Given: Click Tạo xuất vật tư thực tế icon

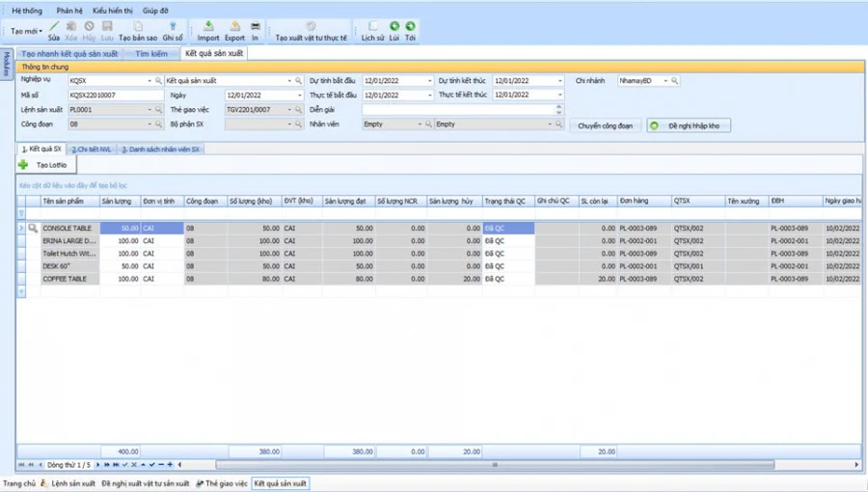Looking at the screenshot, I should [312, 26].
